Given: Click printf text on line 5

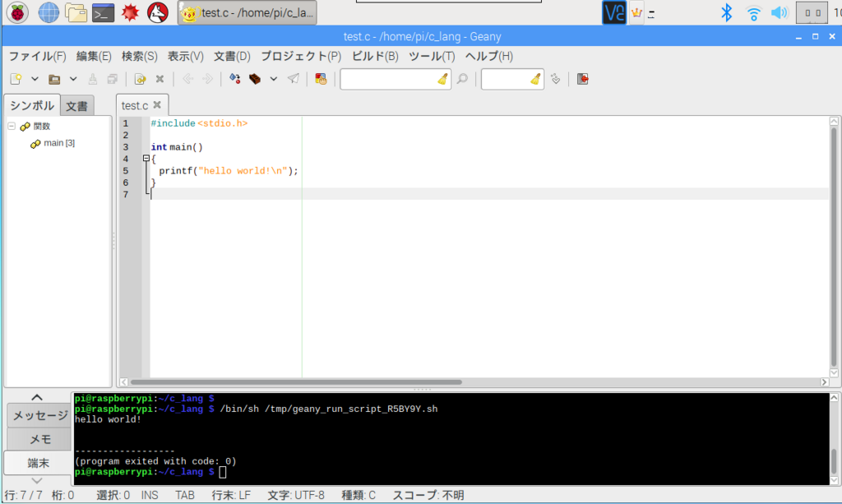Looking at the screenshot, I should click(176, 171).
